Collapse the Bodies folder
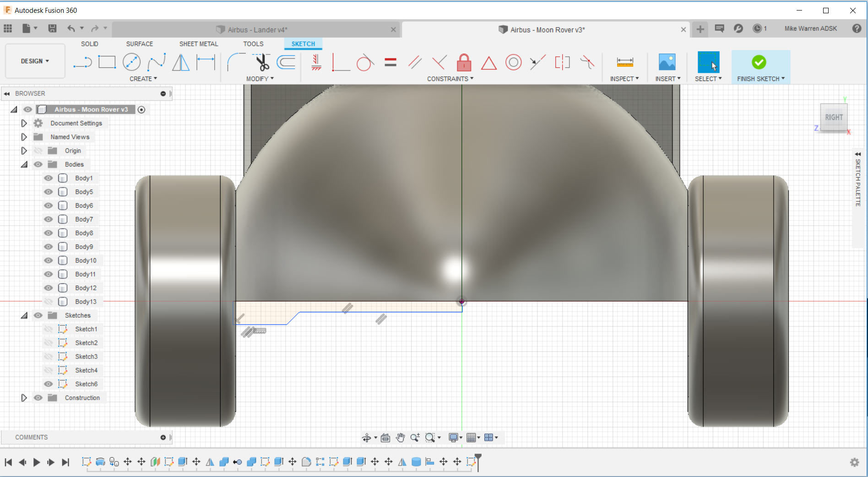Screen dimensions: 868x477 [24, 164]
